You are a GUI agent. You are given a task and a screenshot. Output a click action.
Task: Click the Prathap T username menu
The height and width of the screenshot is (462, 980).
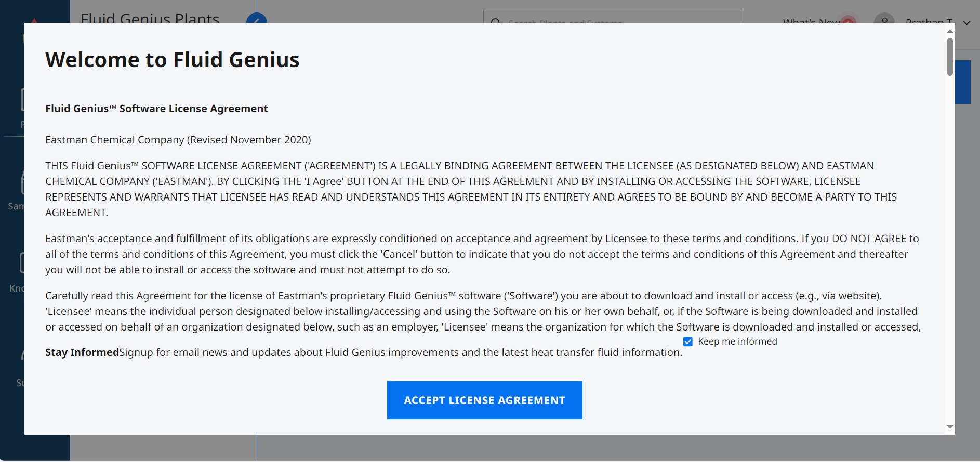929,21
